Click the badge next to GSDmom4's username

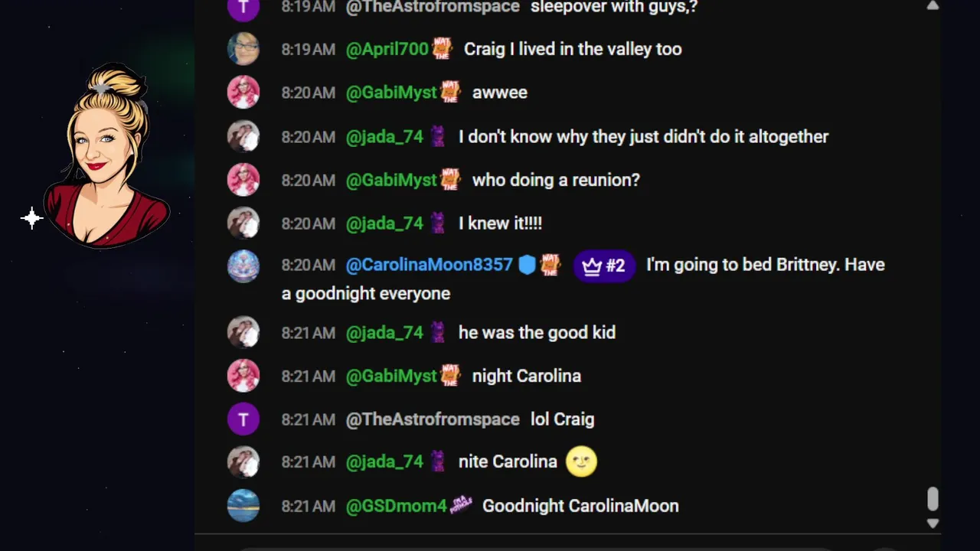pyautogui.click(x=461, y=505)
